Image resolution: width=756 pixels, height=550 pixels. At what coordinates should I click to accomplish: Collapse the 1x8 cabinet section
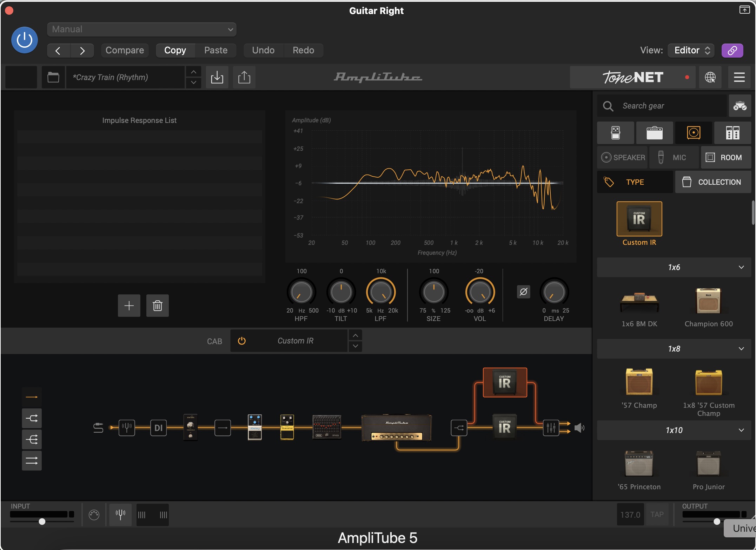674,349
